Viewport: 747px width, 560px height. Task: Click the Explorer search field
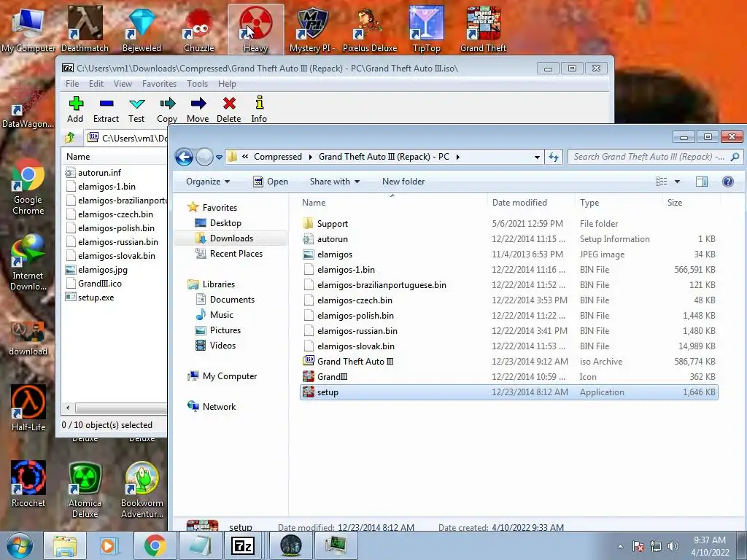[654, 157]
